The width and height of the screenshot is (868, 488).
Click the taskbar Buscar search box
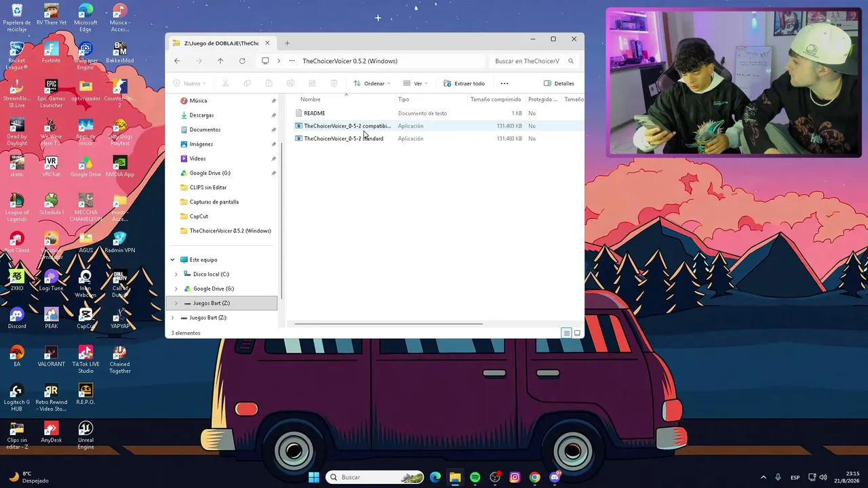pos(375,477)
